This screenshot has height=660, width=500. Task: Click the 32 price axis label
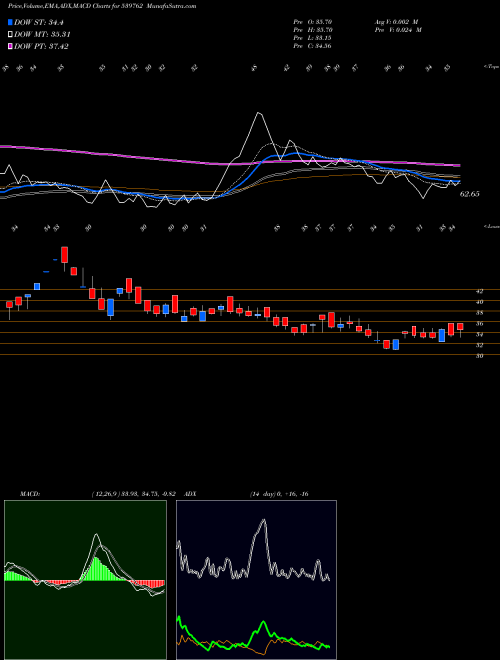click(x=479, y=345)
